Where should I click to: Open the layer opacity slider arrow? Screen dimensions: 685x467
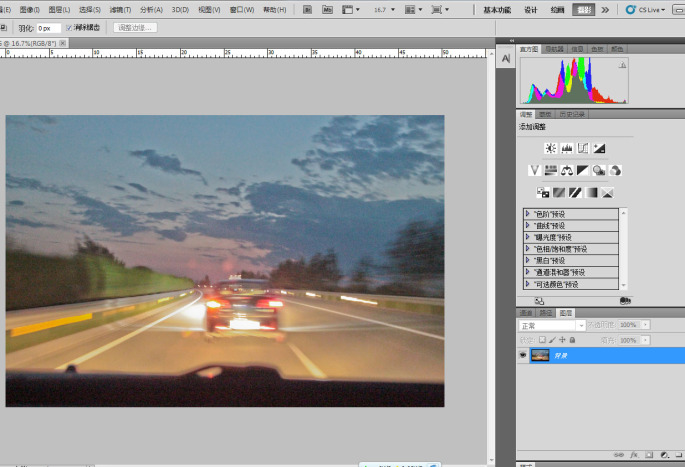click(x=644, y=325)
